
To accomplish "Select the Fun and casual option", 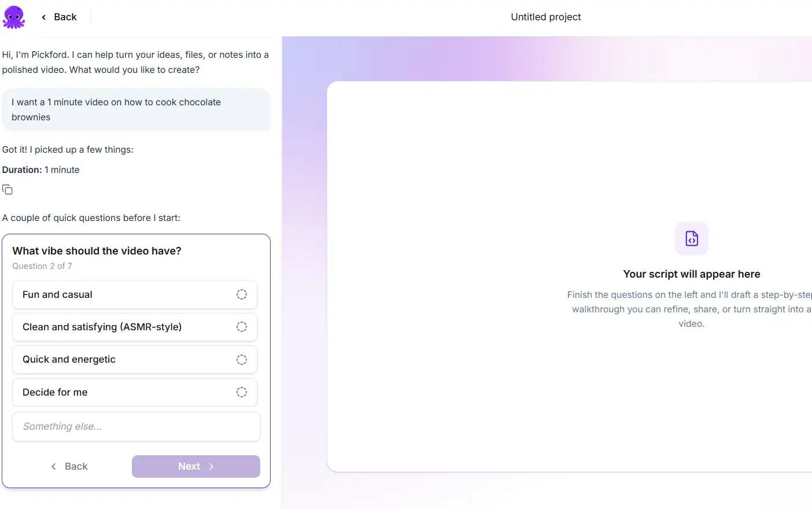I will [135, 295].
